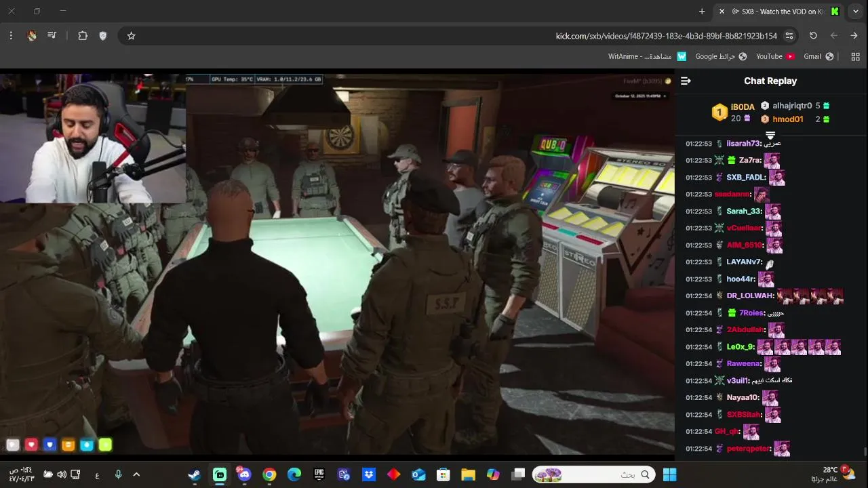
Task: Click username peterqpeter in chat
Action: 749,449
